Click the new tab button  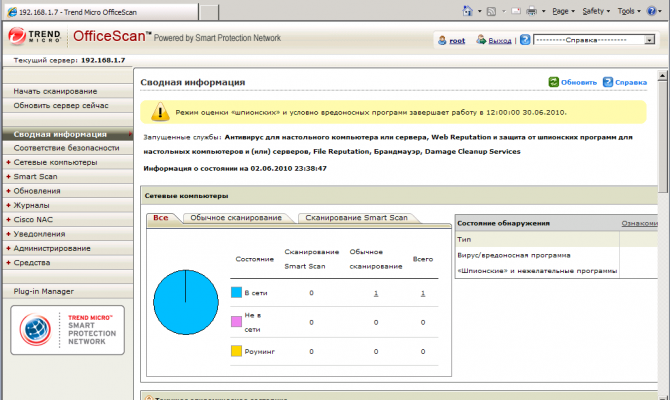click(x=209, y=12)
